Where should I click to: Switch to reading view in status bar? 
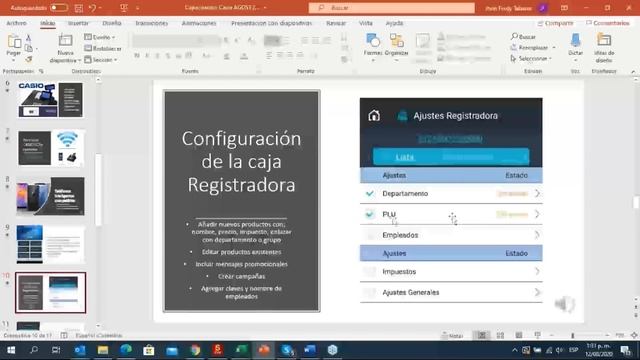click(518, 336)
